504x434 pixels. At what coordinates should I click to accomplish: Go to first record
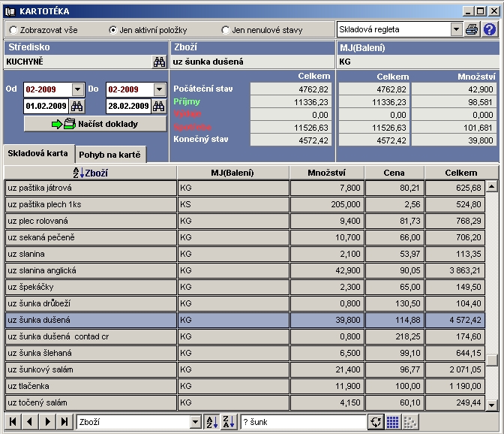13,422
